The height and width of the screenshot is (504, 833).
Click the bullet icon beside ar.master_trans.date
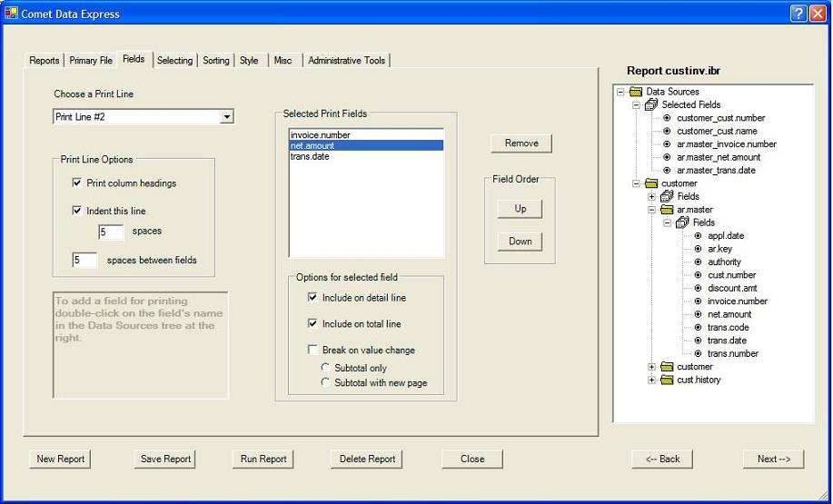[668, 171]
